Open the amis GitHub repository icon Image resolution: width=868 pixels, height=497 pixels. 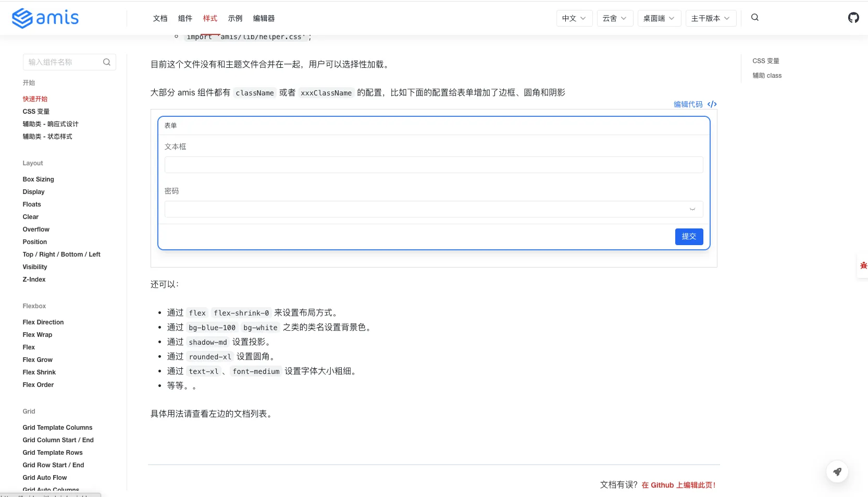tap(853, 17)
